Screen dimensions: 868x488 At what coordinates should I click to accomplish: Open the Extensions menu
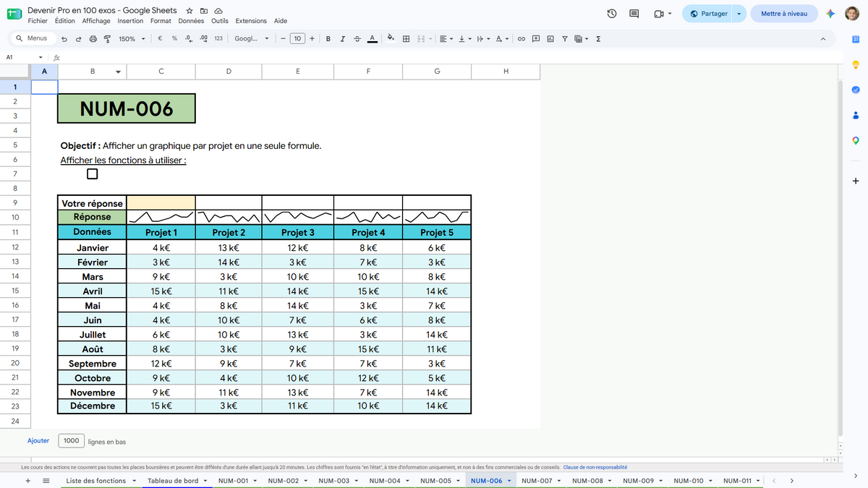pyautogui.click(x=251, y=21)
